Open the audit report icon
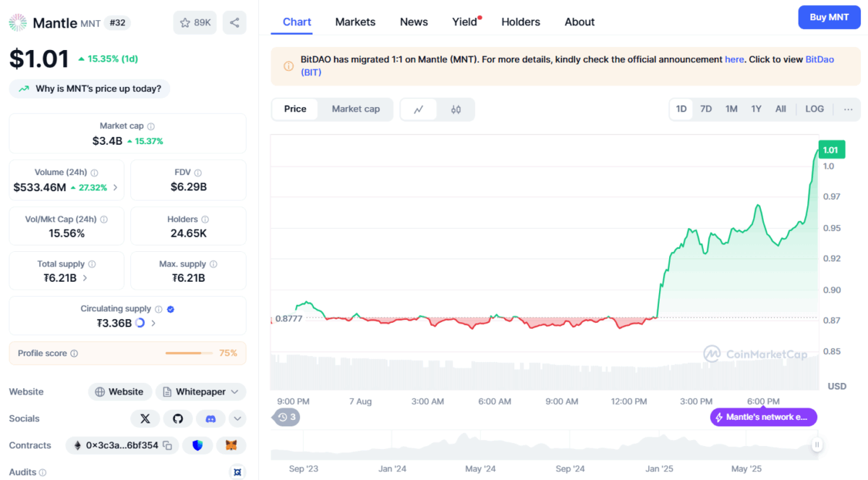The image size is (868, 480). (x=237, y=472)
